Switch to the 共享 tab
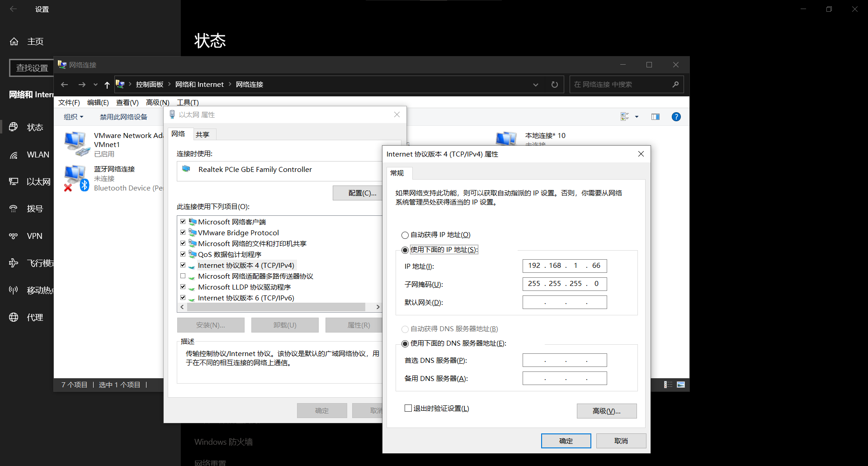Screen dimensions: 868x466 (203, 134)
